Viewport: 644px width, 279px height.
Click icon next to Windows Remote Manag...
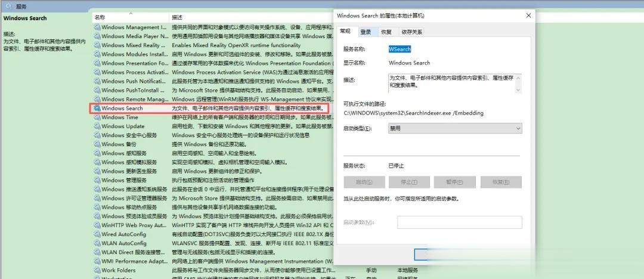coord(97,100)
